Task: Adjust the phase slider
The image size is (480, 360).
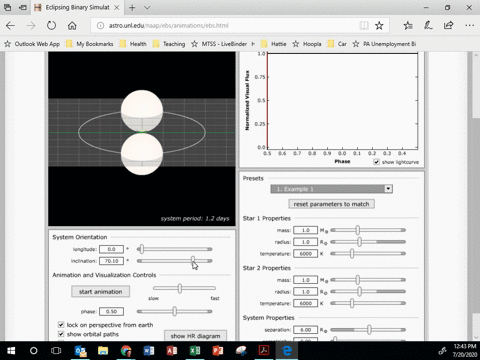Action: [175, 311]
